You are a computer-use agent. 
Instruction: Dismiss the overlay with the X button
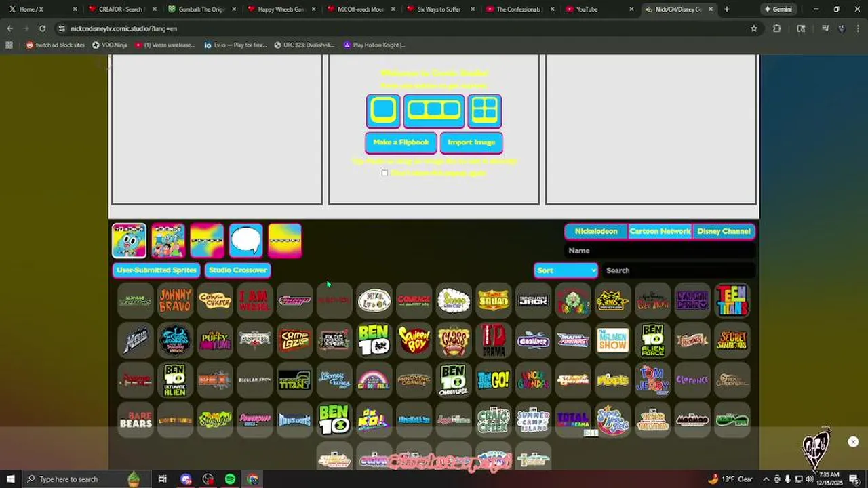[853, 442]
